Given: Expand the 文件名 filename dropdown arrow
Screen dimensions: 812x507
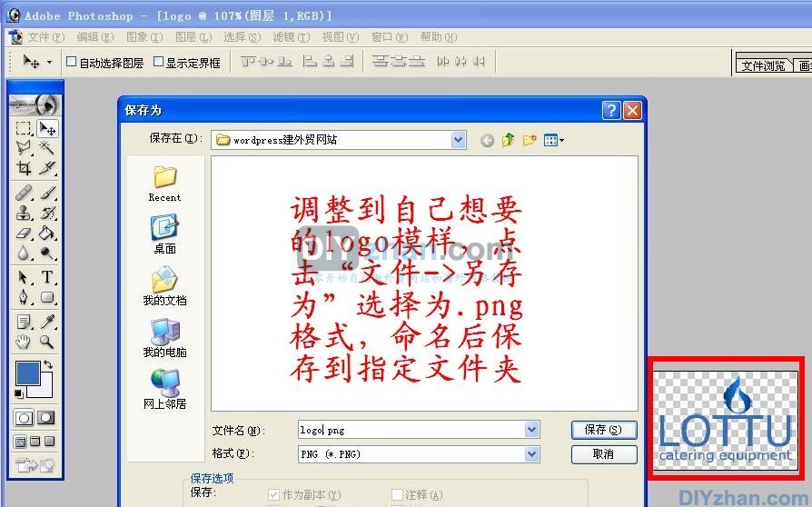Looking at the screenshot, I should (x=531, y=430).
